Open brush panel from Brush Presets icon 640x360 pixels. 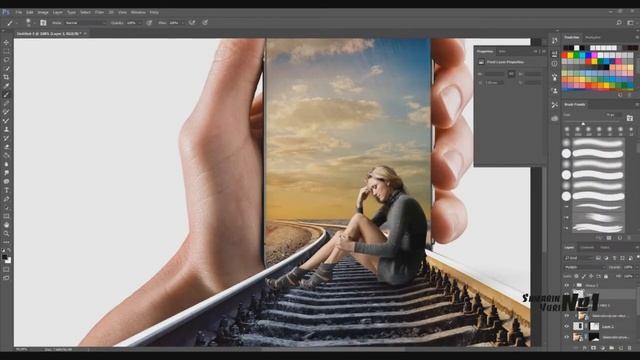(630, 118)
